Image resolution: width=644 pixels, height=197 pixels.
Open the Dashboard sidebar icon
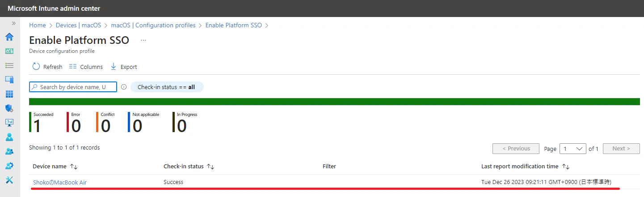(9, 51)
